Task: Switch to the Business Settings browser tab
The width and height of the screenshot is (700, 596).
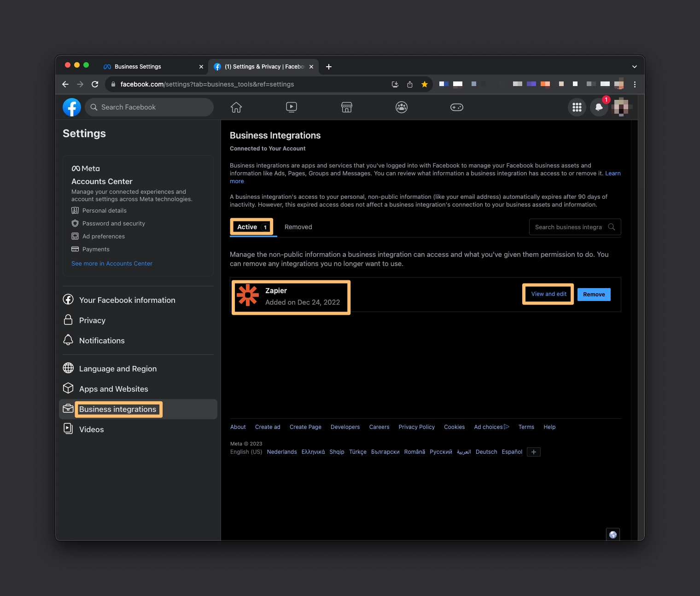Action: tap(153, 67)
